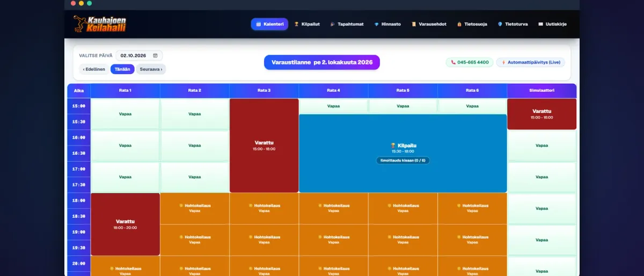Image resolution: width=644 pixels, height=276 pixels.
Task: Book Vapaa slot on Rata 1 at 15:00
Action: [x=125, y=114]
